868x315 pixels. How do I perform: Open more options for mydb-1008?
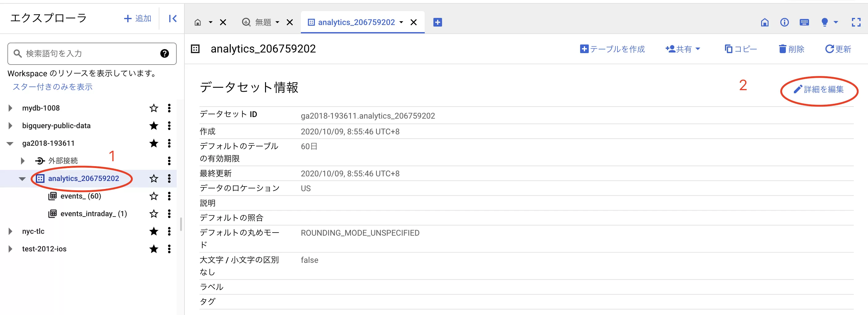[x=169, y=108]
